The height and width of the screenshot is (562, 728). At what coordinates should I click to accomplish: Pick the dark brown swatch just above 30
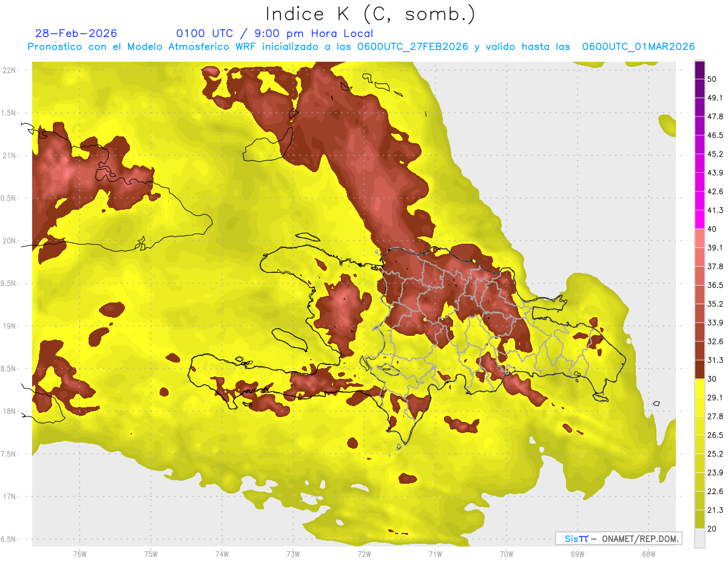pos(700,369)
